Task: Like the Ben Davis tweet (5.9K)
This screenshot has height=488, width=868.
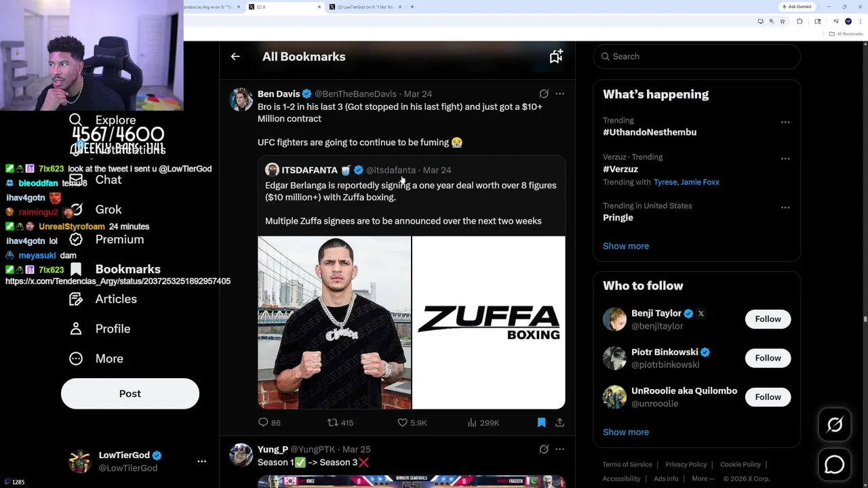Action: click(412, 422)
